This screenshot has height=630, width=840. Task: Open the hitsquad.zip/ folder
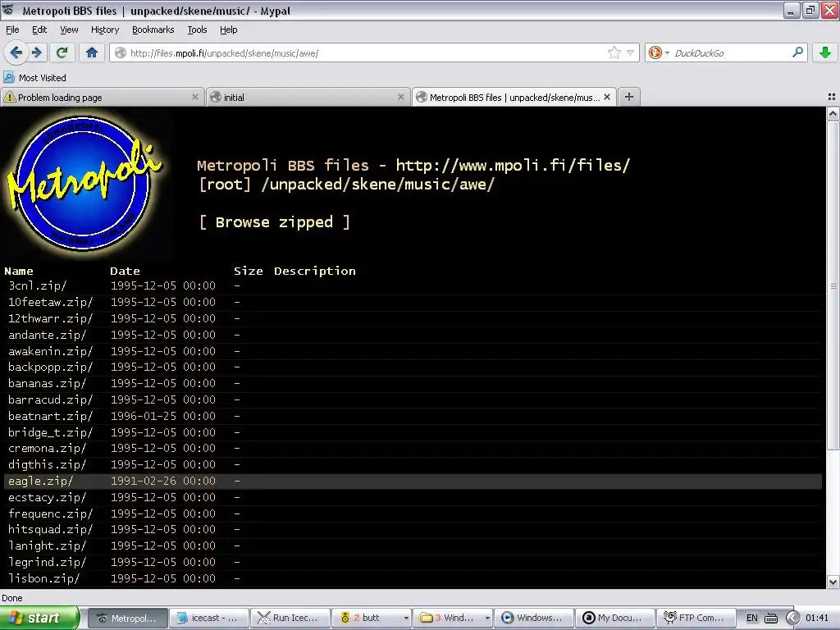(50, 529)
